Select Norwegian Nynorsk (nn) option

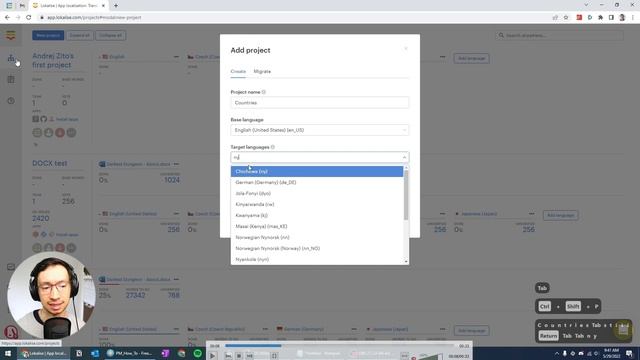point(317,238)
